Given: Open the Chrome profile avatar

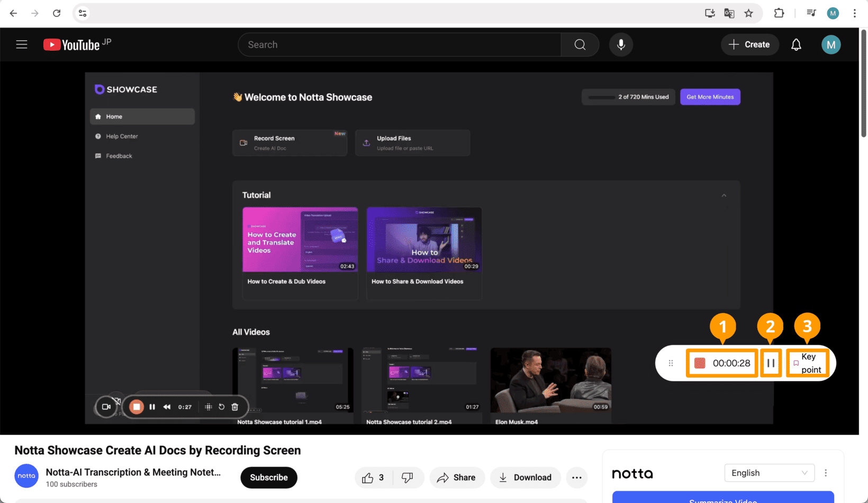Looking at the screenshot, I should 833,13.
